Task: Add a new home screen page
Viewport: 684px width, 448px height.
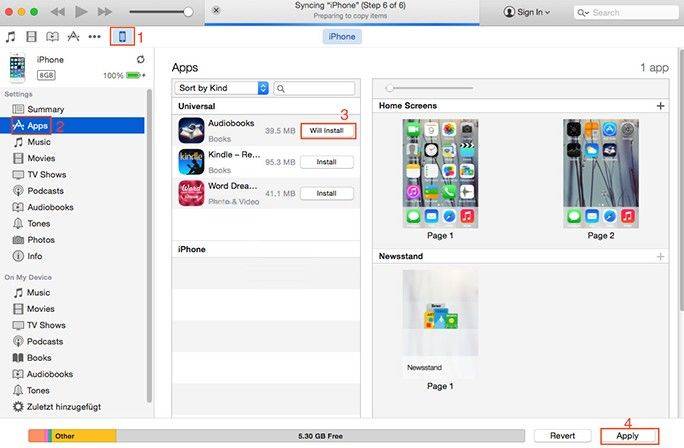Action: [x=660, y=106]
